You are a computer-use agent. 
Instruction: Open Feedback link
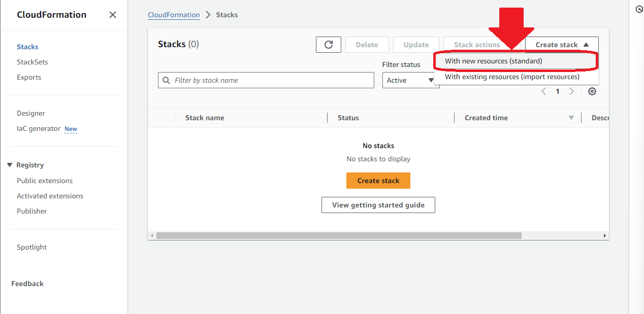click(x=27, y=284)
